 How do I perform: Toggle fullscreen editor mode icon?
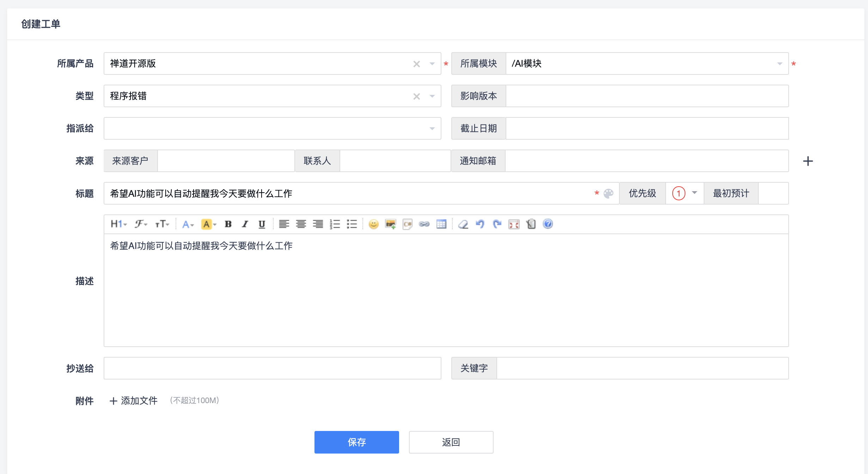click(514, 224)
